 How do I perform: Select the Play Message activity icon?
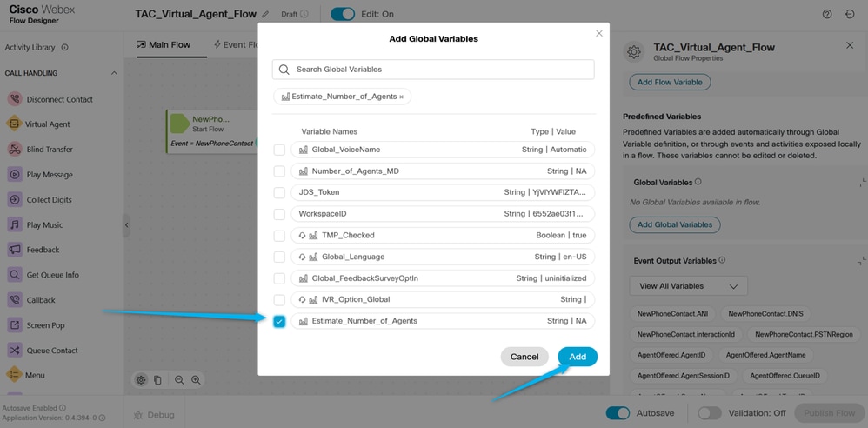15,174
